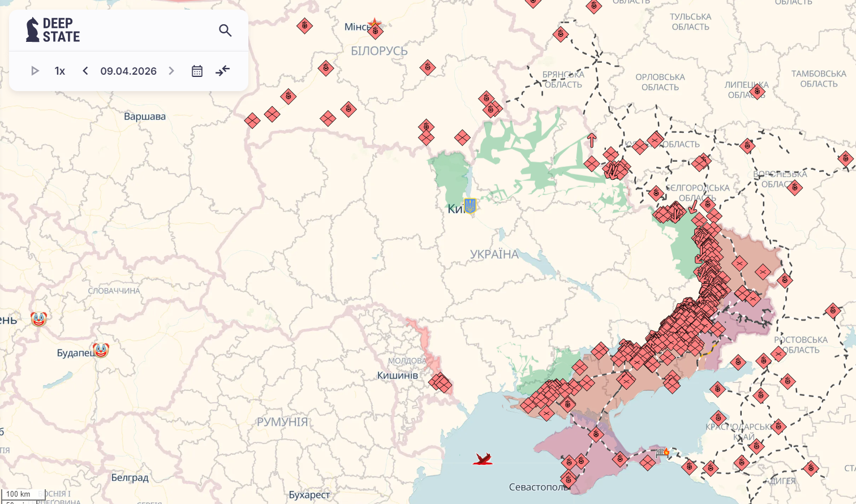Screen dimensions: 856x504
Task: Click the 09.04.2026 date field
Action: [128, 71]
